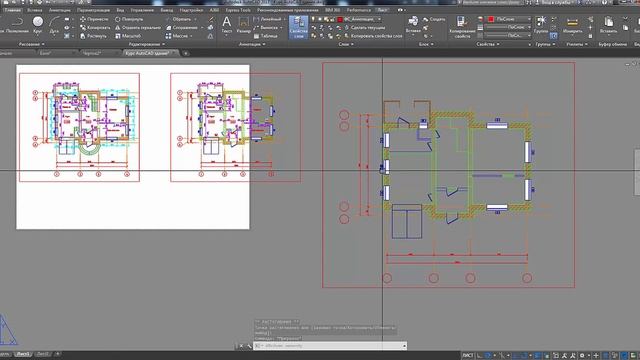Expand the Annotation (Аннотации) panel

coord(251,44)
